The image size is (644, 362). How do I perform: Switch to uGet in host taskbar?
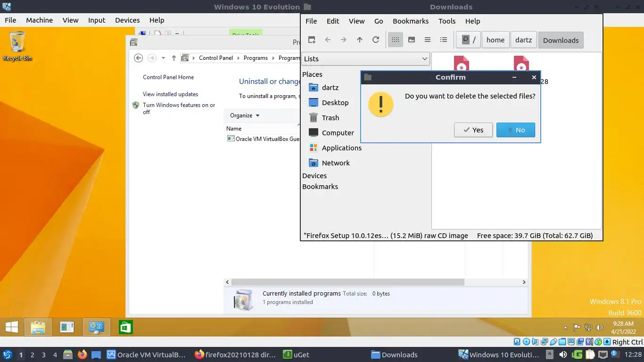(x=296, y=354)
